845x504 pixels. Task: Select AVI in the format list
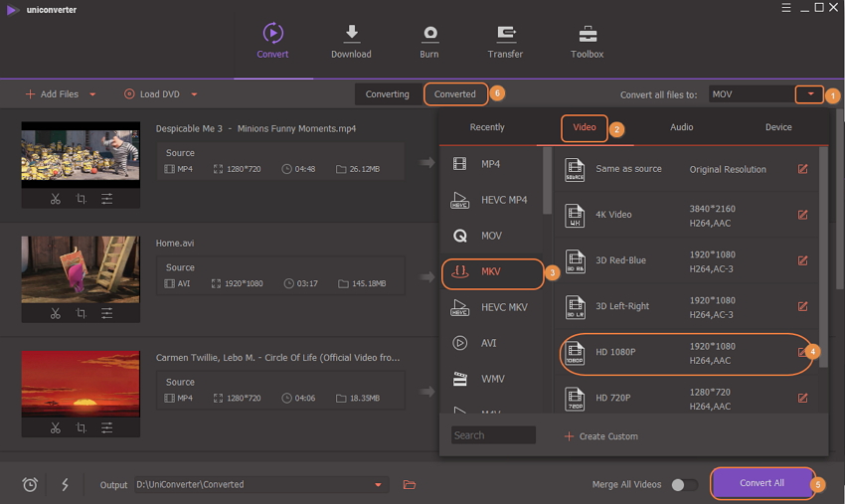(491, 343)
